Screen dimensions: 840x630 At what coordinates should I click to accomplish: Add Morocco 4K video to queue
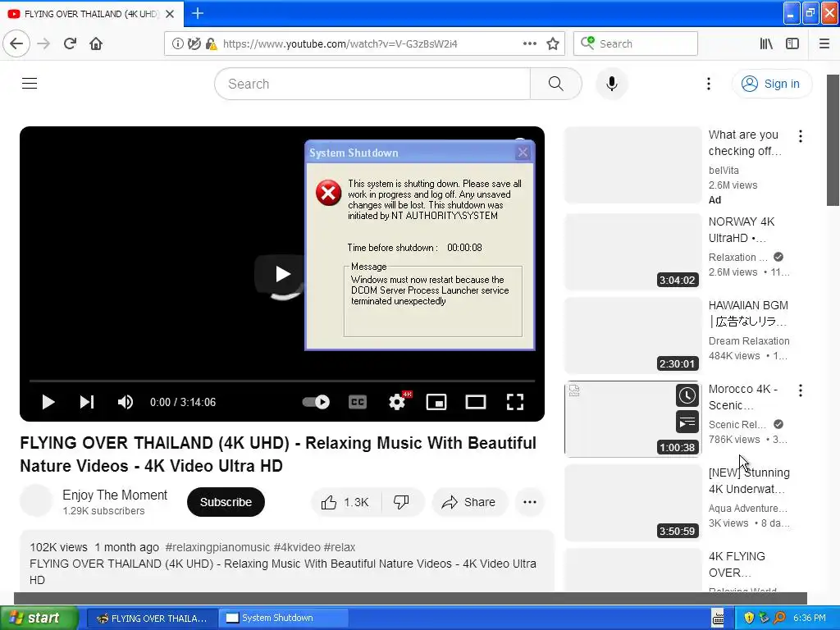click(x=687, y=422)
